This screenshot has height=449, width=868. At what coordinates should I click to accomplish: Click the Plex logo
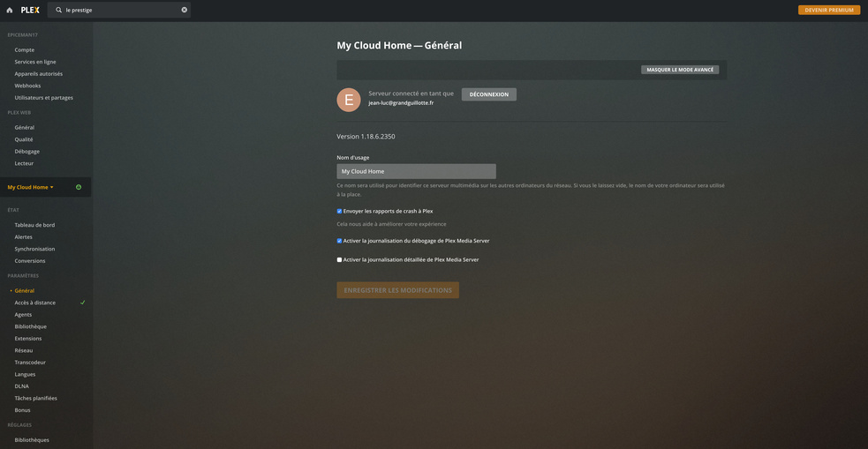point(30,10)
